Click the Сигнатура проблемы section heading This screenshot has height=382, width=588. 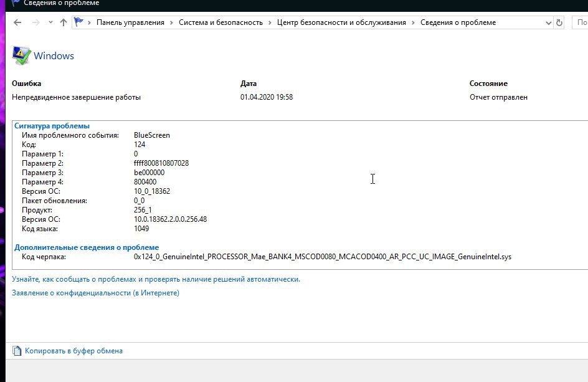click(52, 126)
